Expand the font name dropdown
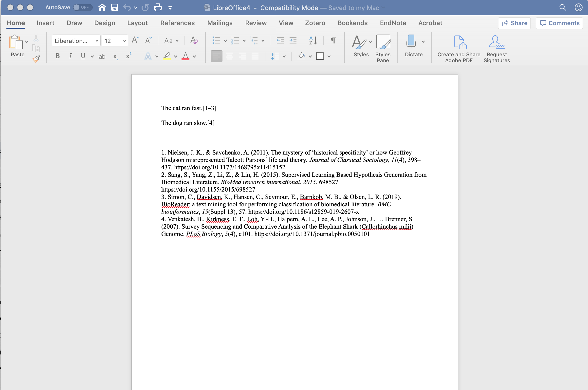 [x=95, y=41]
